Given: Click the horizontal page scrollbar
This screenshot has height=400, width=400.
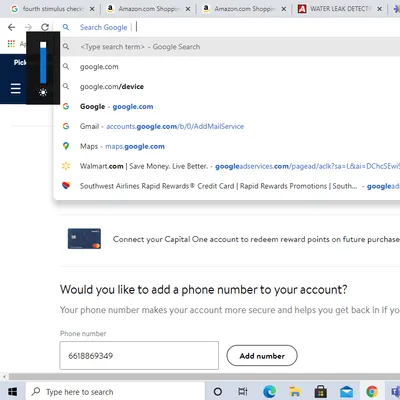Looking at the screenshot, I should pos(204,377).
